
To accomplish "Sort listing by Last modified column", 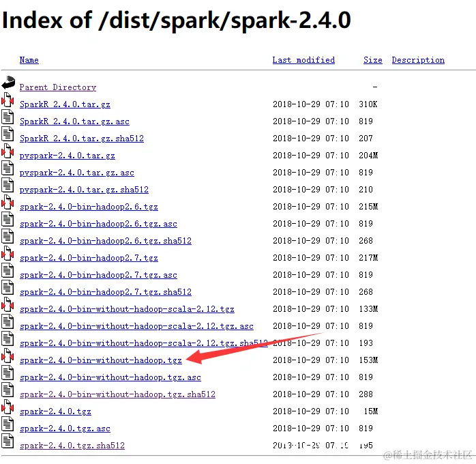I will pyautogui.click(x=303, y=60).
